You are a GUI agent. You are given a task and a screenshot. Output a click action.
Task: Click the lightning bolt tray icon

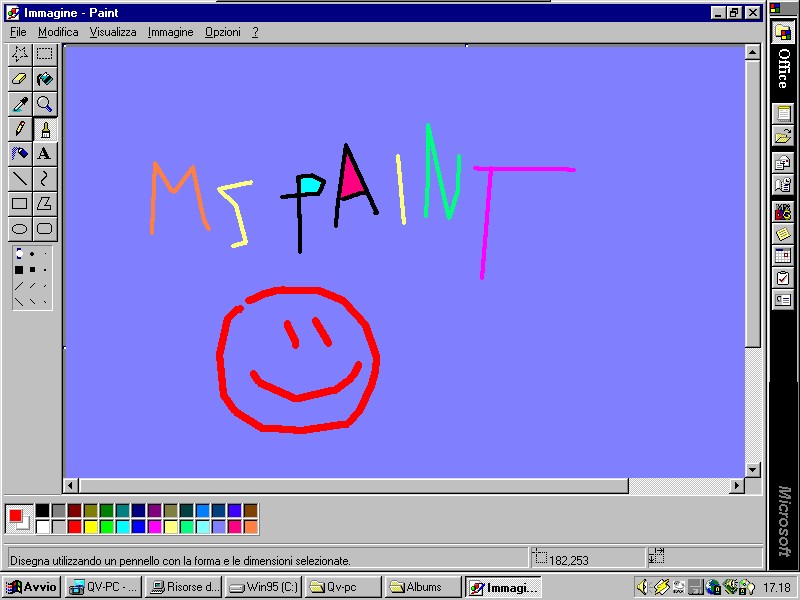tap(661, 587)
